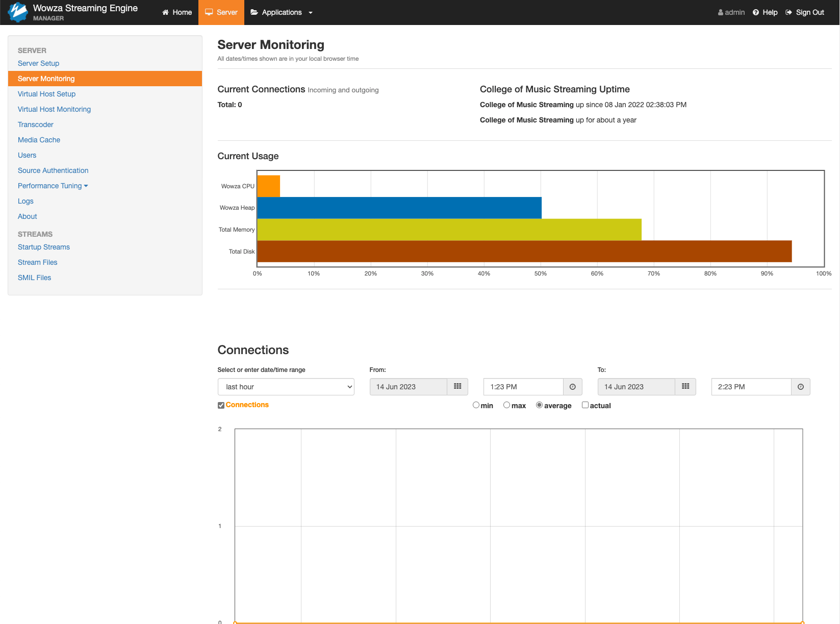Open the Server tab
The height and width of the screenshot is (624, 840).
[x=221, y=12]
